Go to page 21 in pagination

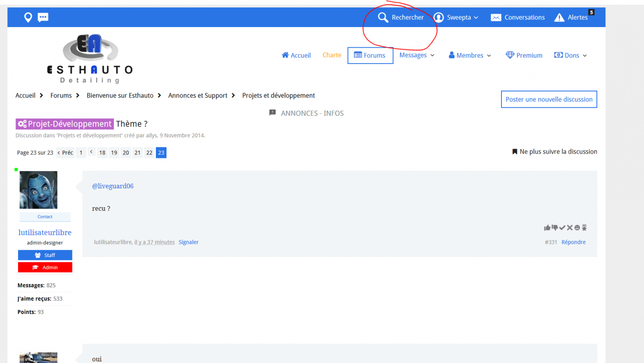click(137, 153)
